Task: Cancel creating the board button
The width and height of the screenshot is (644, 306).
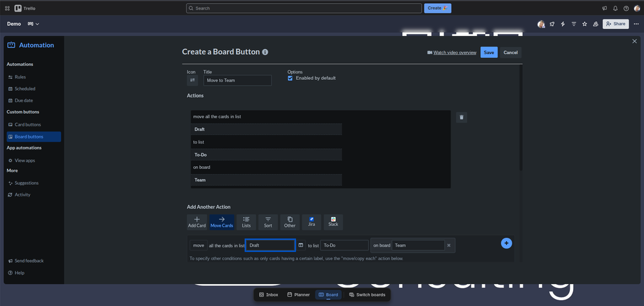Action: [x=511, y=52]
